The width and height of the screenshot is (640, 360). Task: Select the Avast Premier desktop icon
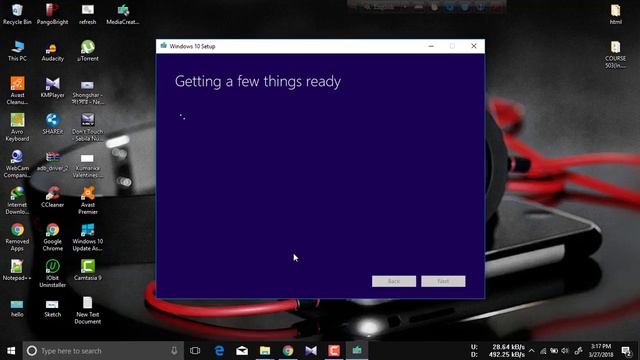87,200
